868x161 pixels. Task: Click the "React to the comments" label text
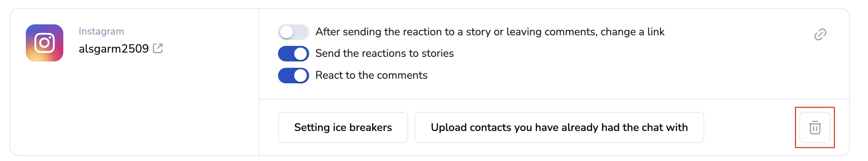[371, 75]
